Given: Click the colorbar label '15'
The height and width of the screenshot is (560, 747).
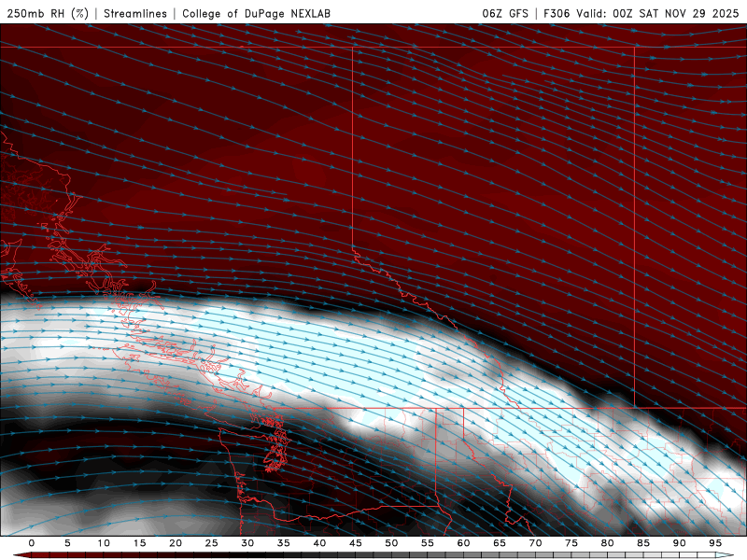Looking at the screenshot, I should (x=139, y=543).
